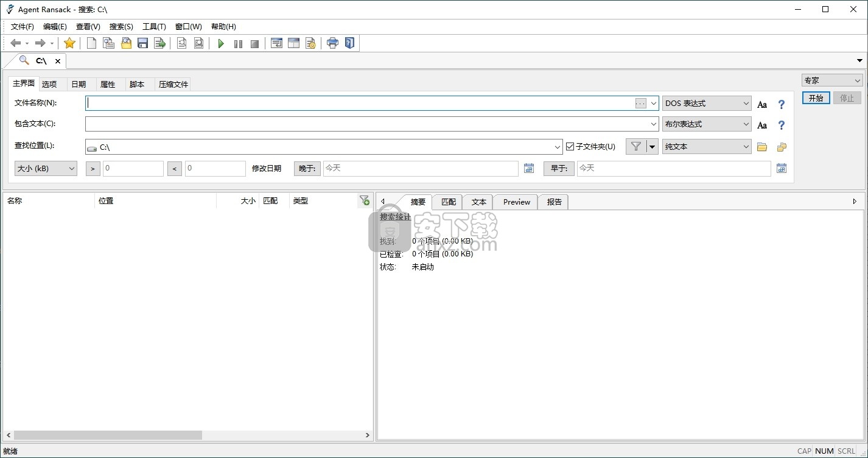The height and width of the screenshot is (458, 868).
Task: Click the window layout toolbar icon
Action: point(293,43)
